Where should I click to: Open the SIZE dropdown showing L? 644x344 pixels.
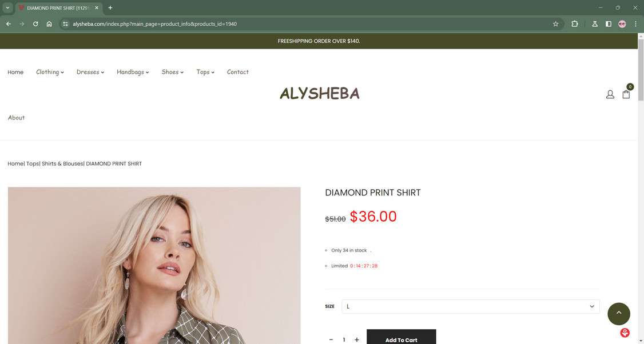pos(470,306)
